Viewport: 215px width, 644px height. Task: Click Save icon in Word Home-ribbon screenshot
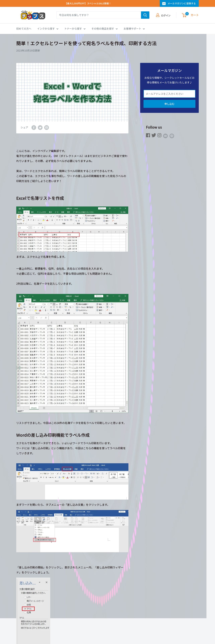click(20, 465)
